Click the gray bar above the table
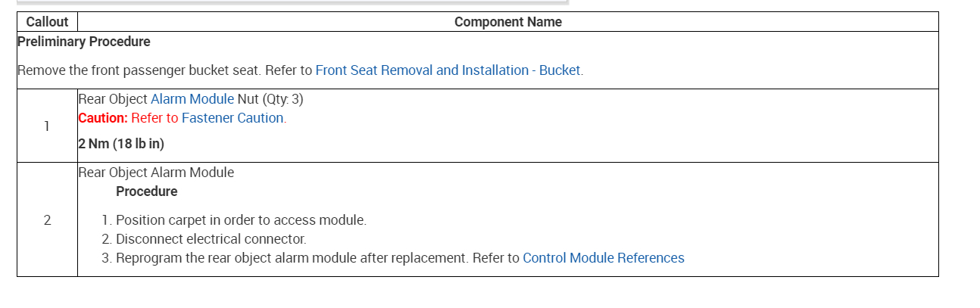 coord(292,2)
